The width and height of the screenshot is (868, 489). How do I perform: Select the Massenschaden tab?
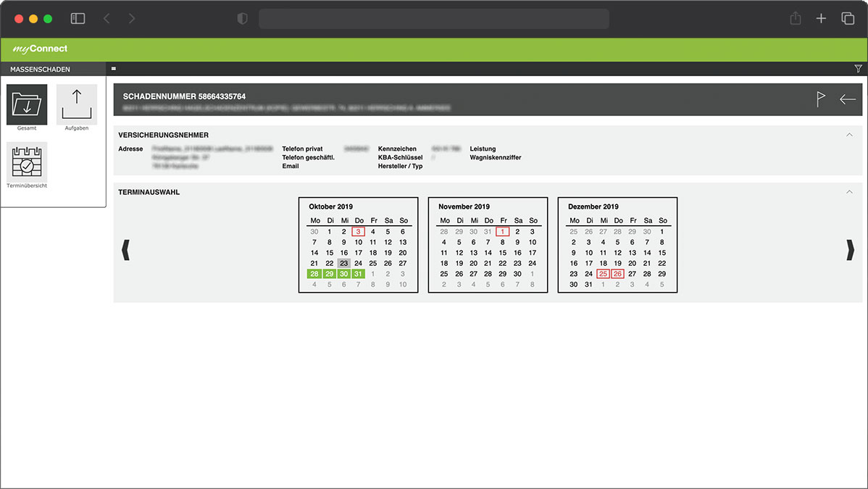[x=41, y=70]
